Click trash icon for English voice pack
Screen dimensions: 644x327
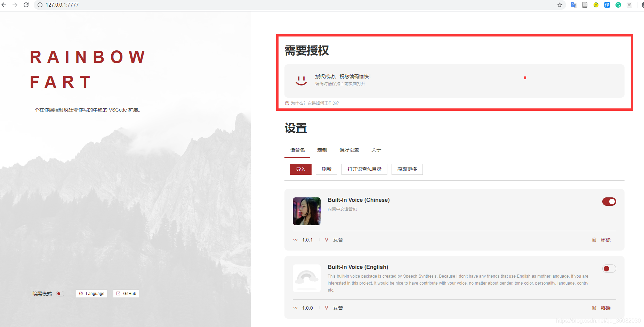pos(594,308)
